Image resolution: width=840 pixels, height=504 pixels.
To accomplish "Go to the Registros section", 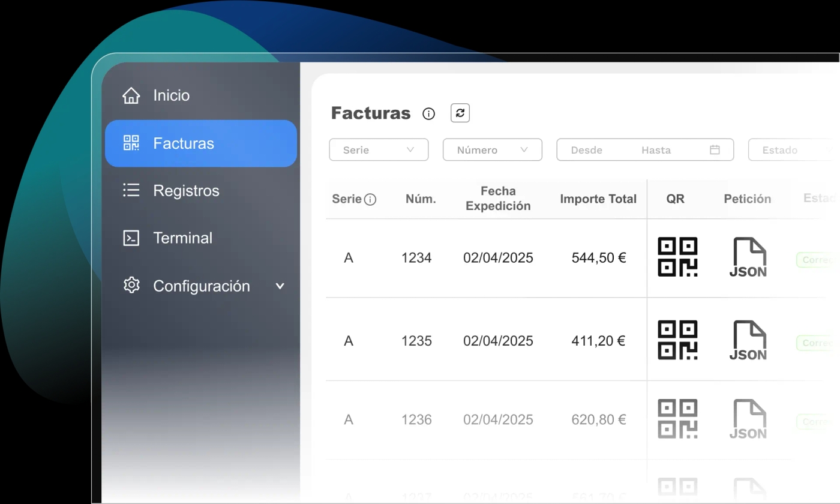I will [186, 190].
